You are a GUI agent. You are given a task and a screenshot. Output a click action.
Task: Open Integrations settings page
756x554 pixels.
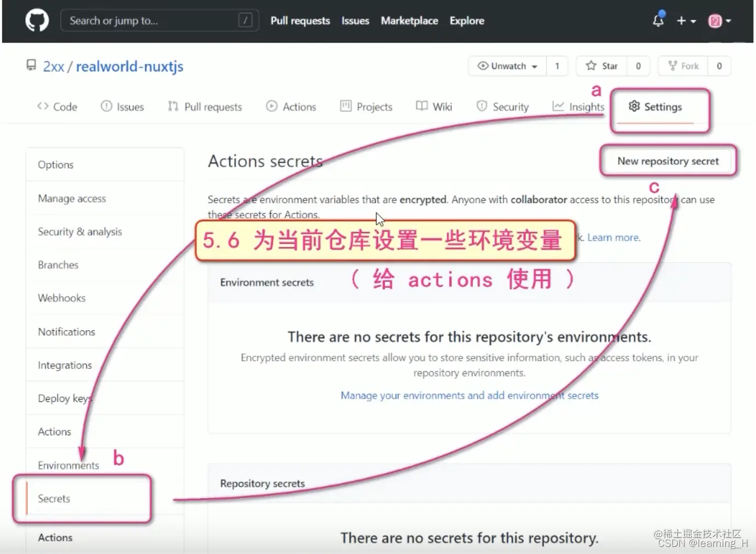pyautogui.click(x=105, y=365)
